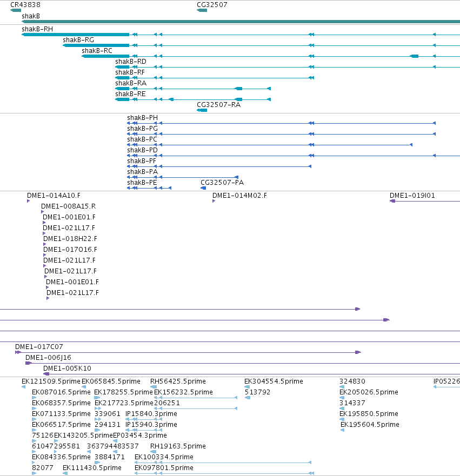The height and width of the screenshot is (476, 460).
Task: Select the DME1-019I01 feature arrow
Action: click(x=425, y=201)
